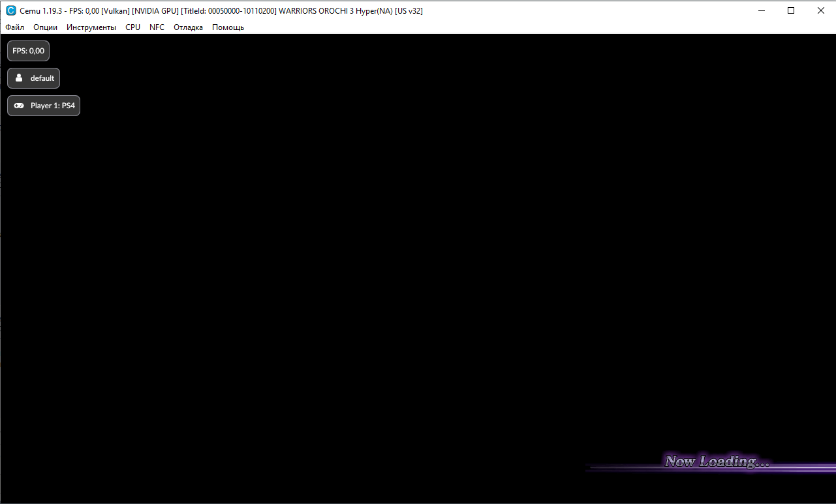Click the Cemu logo icon in title bar
The width and height of the screenshot is (836, 504).
10,10
